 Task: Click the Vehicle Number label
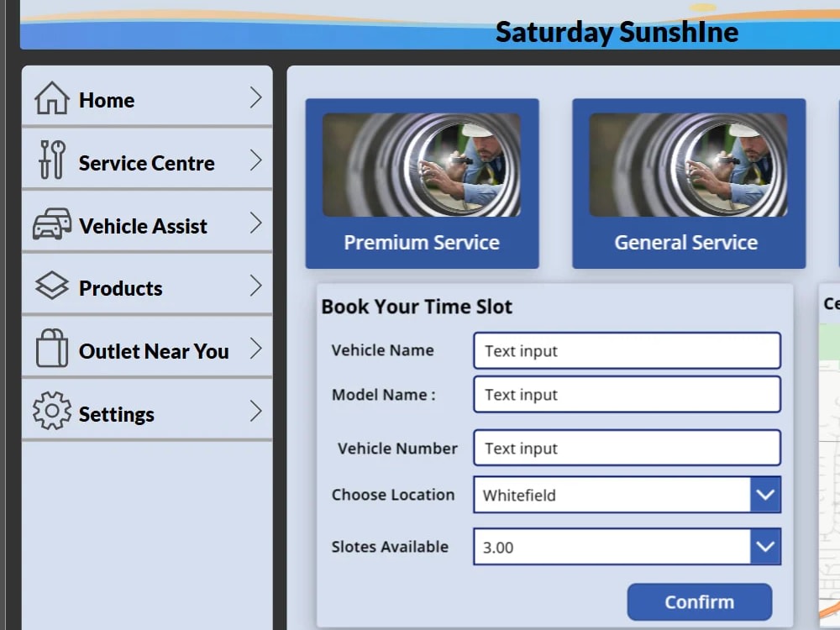pyautogui.click(x=397, y=449)
